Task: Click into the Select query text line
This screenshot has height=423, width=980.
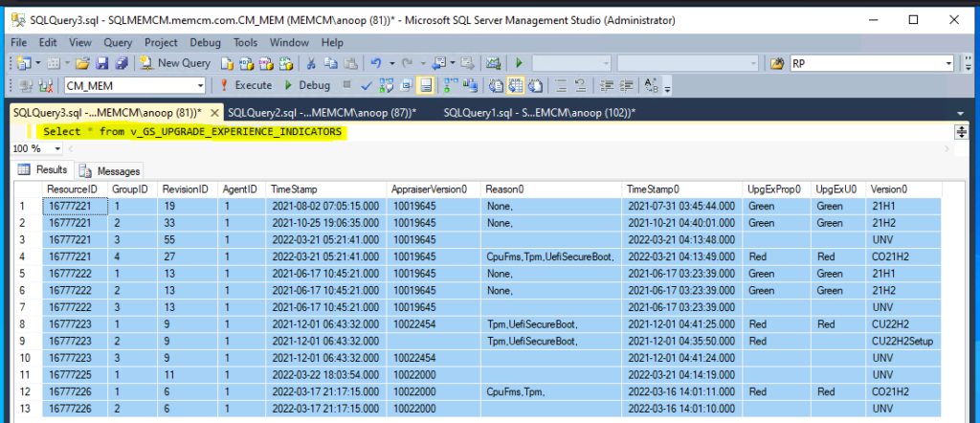Action: [191, 132]
